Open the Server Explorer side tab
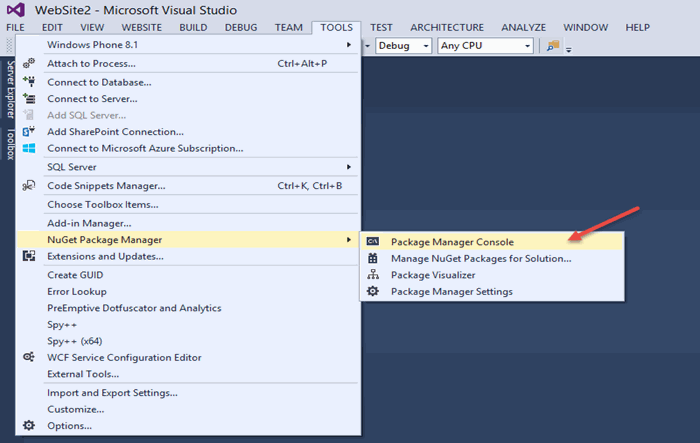 (10, 89)
